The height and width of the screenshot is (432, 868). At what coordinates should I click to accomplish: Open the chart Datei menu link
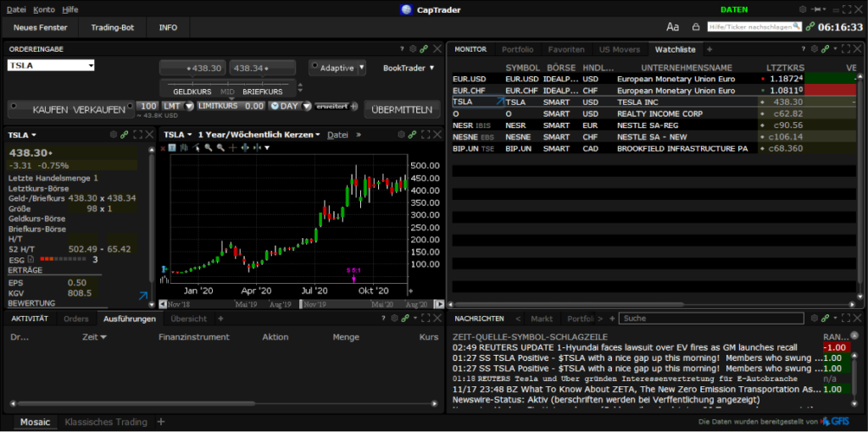(x=337, y=135)
